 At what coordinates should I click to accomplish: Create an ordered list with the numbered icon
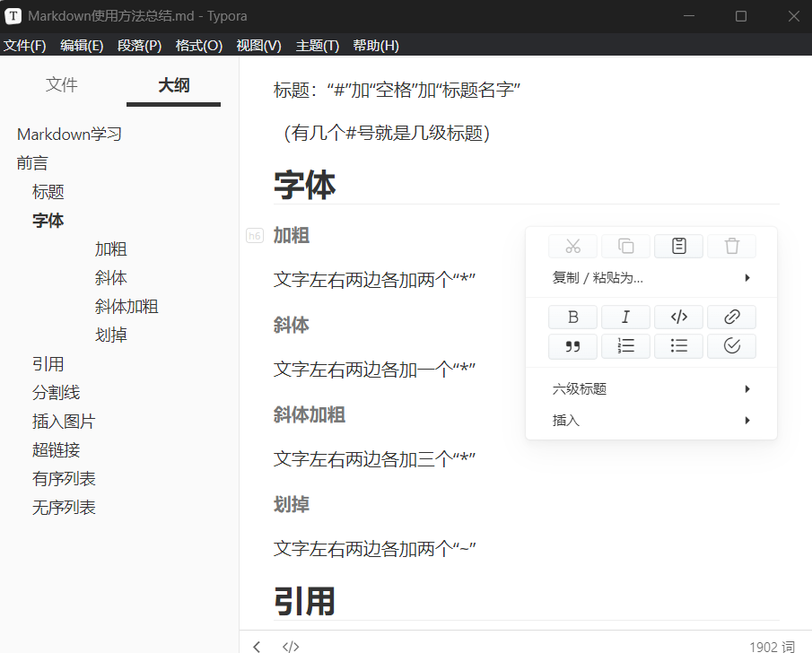tap(625, 346)
